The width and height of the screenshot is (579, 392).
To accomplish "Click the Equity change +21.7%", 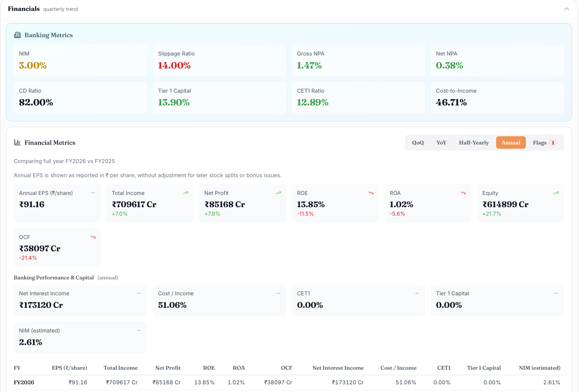I will (492, 214).
